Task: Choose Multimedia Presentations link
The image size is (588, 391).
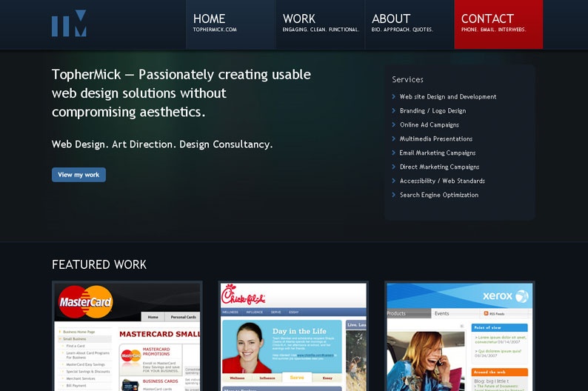Action: [435, 138]
